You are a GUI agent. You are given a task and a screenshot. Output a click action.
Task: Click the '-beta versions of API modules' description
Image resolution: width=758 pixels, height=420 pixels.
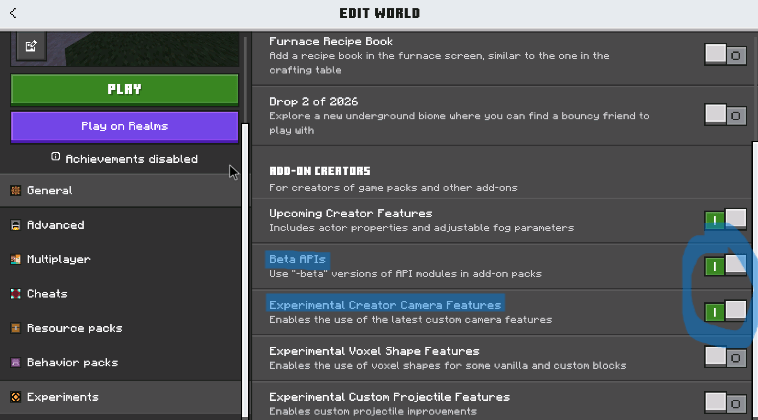[405, 274]
